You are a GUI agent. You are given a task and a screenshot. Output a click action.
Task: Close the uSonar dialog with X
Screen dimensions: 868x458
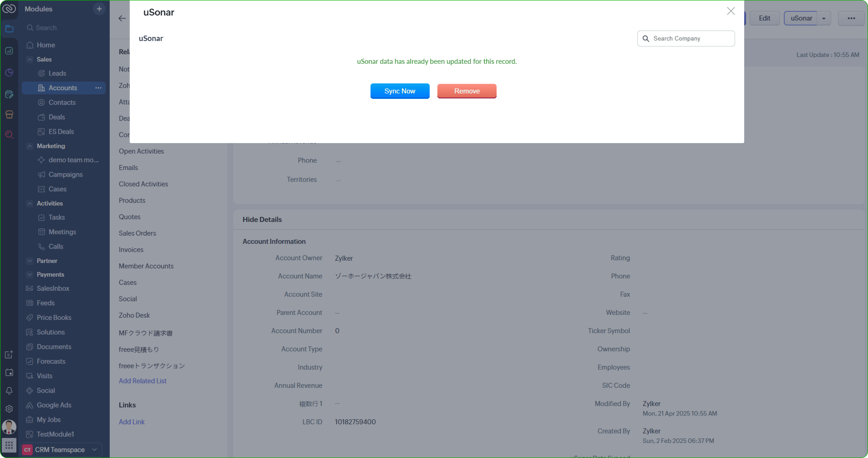(x=731, y=11)
